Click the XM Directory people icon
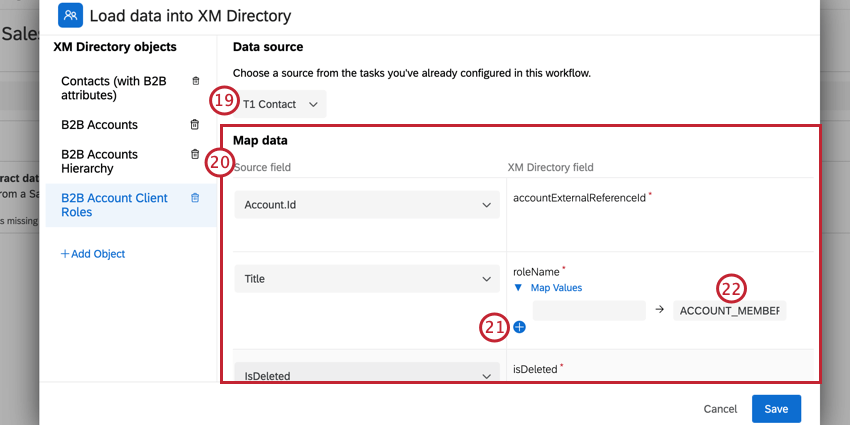 (x=70, y=15)
